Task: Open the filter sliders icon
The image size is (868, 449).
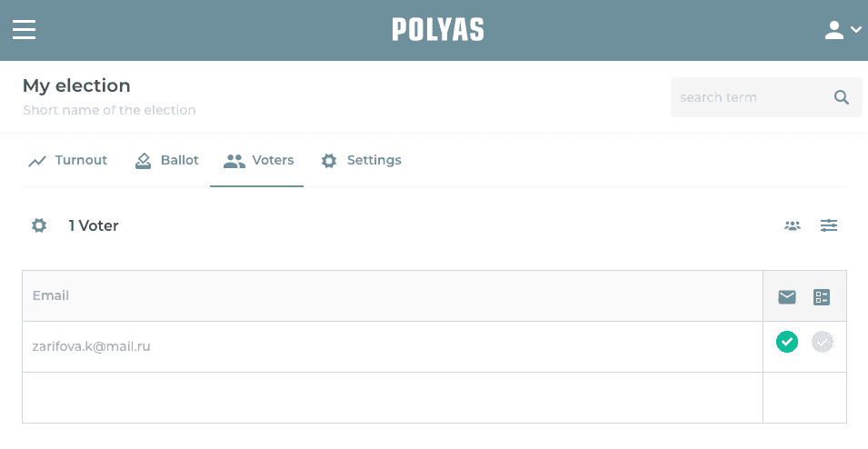Action: tap(829, 225)
